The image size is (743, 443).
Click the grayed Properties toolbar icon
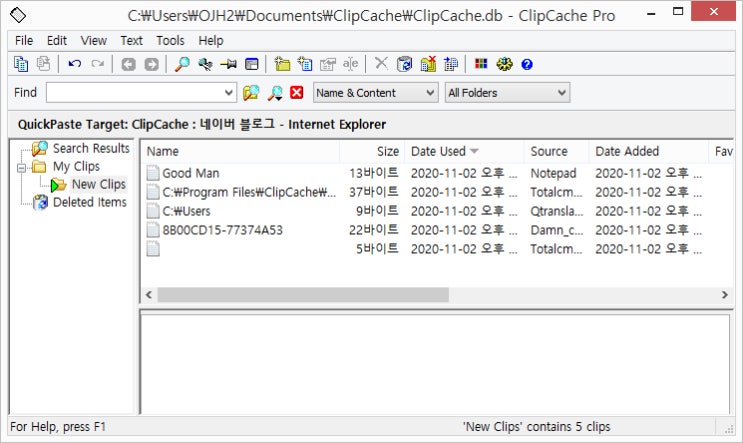coord(327,64)
